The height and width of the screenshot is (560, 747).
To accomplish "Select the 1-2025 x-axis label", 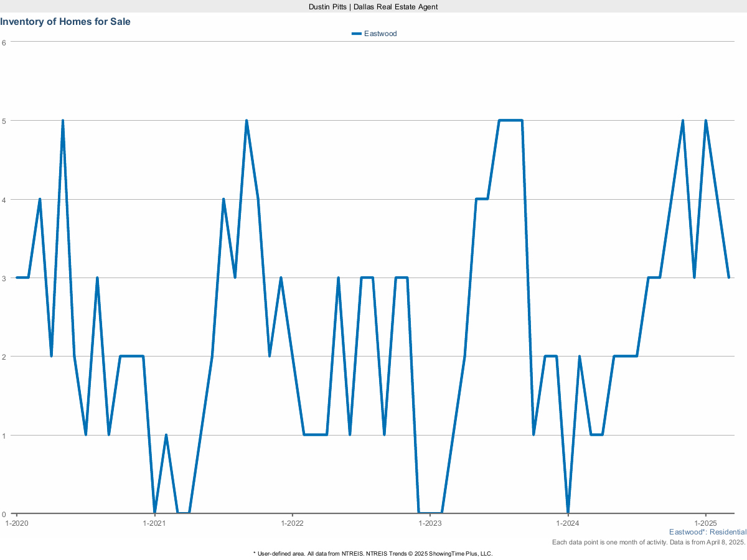I will pos(705,523).
